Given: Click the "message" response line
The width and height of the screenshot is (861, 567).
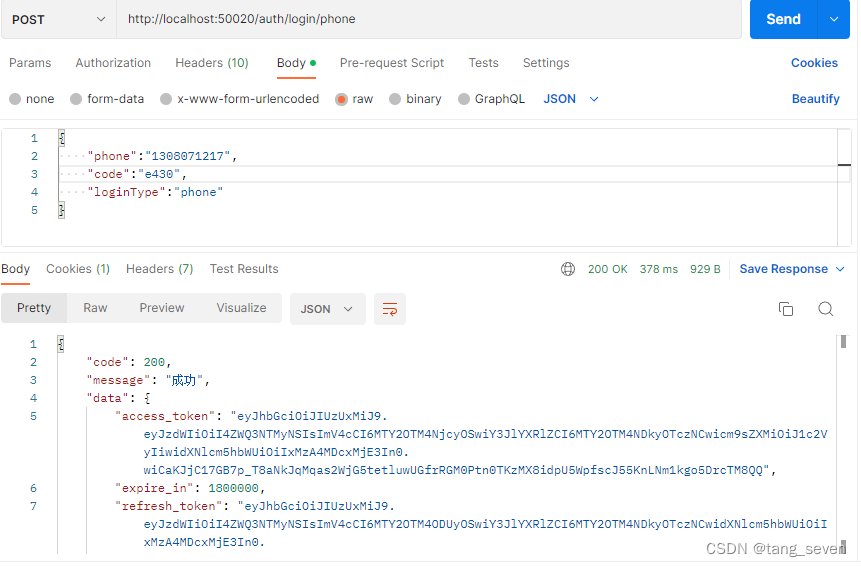Looking at the screenshot, I should point(148,380).
